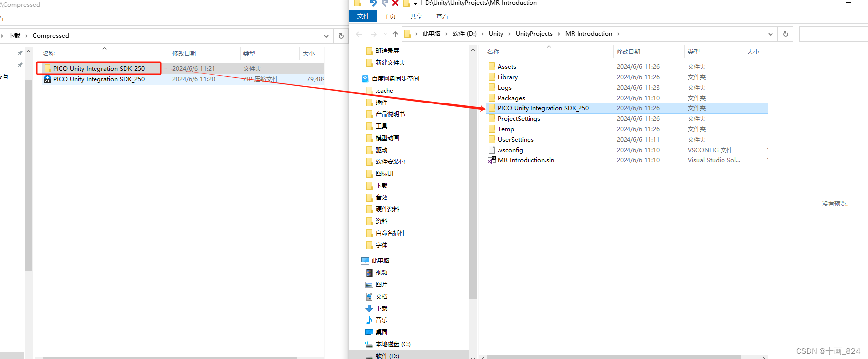The image size is (868, 359).
Task: Open .cache folder in navigation pane
Action: tap(385, 90)
